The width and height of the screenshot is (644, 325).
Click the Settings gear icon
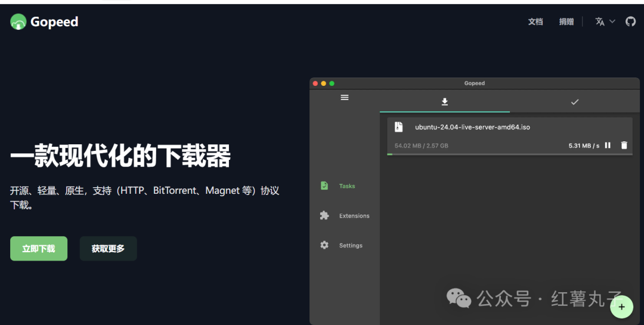point(324,245)
